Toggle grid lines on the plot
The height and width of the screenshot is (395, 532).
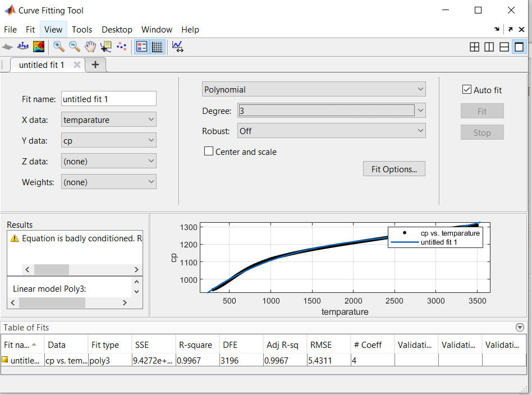(158, 47)
